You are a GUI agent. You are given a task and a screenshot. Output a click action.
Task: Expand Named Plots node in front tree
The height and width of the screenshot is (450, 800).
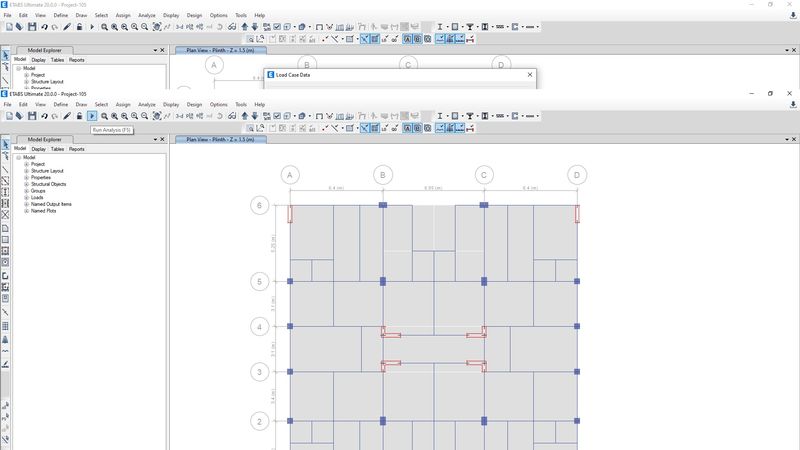27,211
